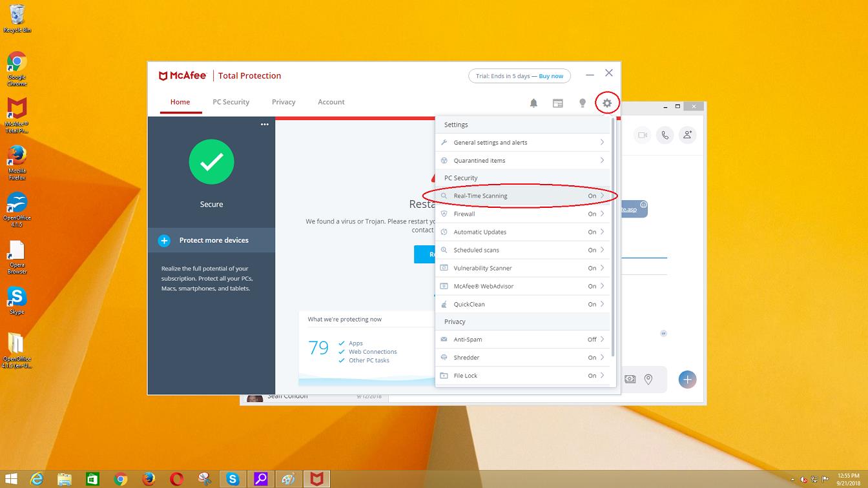Expand the Shredder row chevron
Viewport: 868px width, 488px height.
pyautogui.click(x=602, y=358)
